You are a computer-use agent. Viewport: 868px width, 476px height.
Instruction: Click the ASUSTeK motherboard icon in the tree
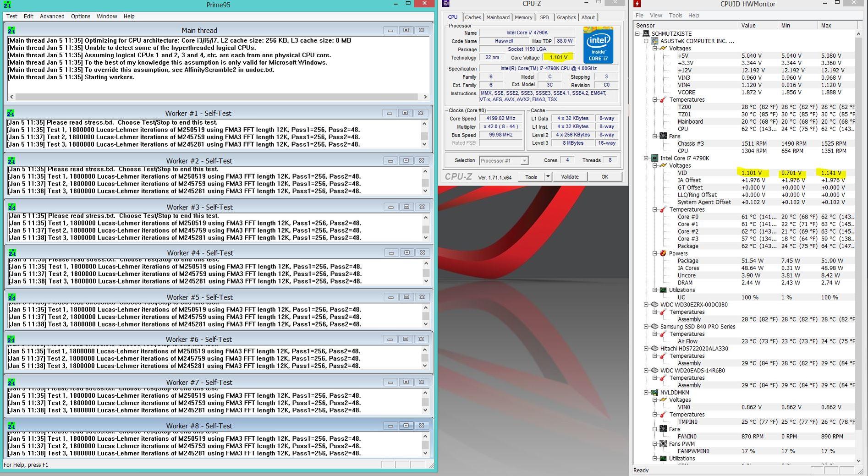(654, 41)
